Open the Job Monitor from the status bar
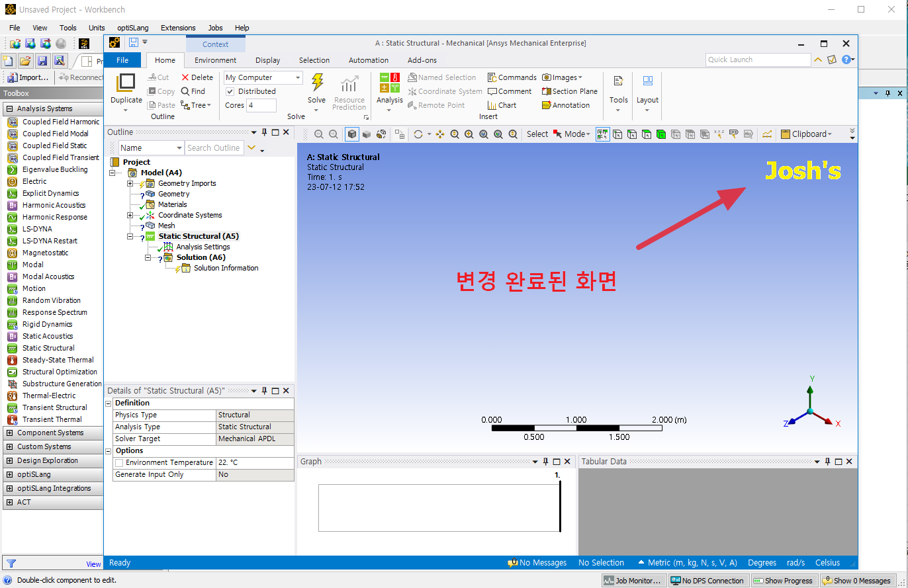908x588 pixels. coord(632,581)
